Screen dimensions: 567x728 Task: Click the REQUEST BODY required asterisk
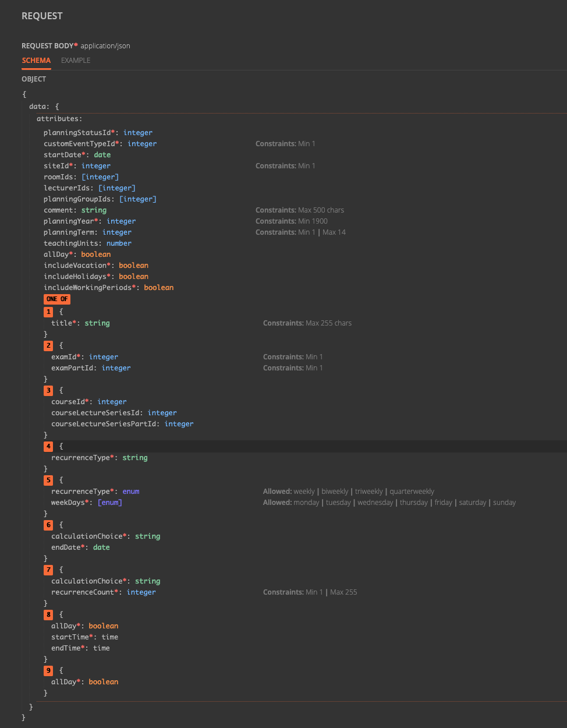[x=75, y=45]
